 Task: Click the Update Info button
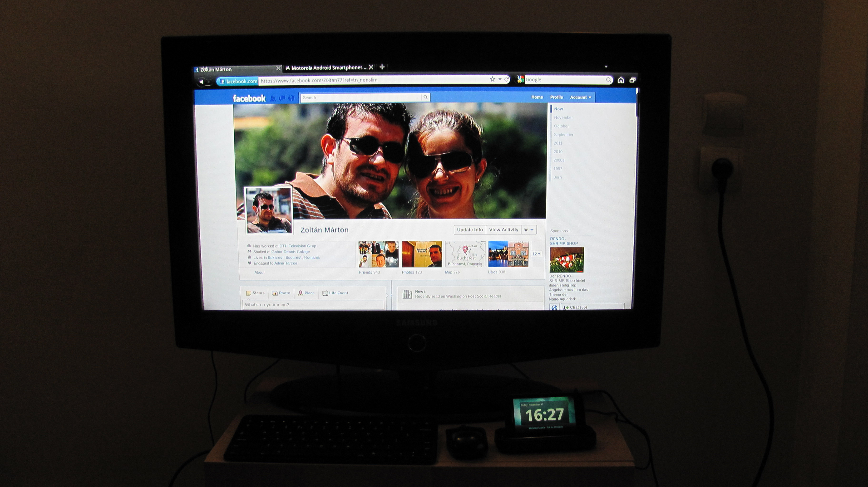[470, 230]
